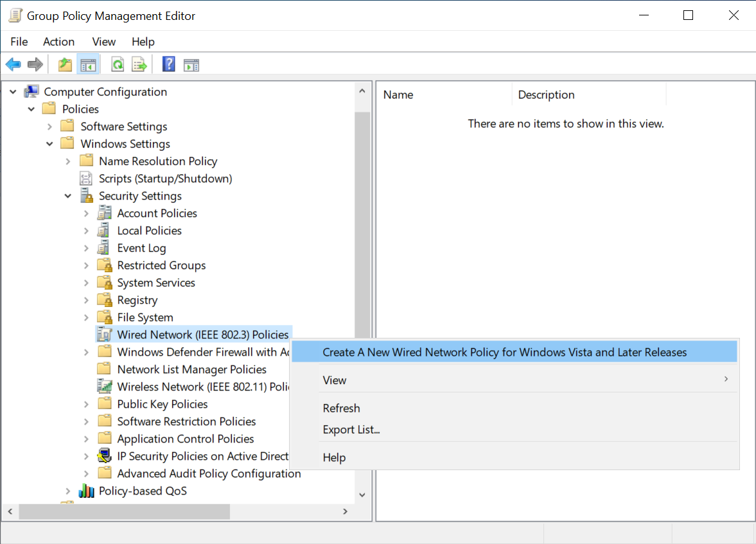
Task: Collapse the Computer Configuration node
Action: coord(12,91)
